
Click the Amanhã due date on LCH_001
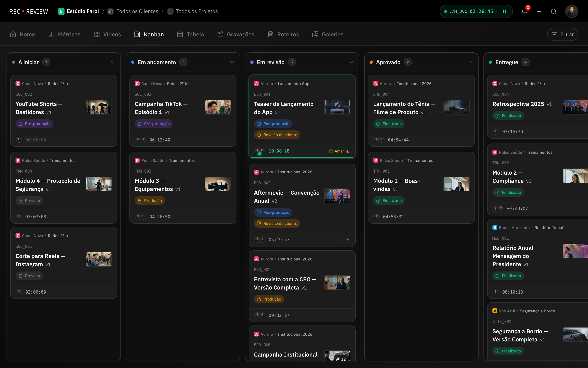(339, 151)
